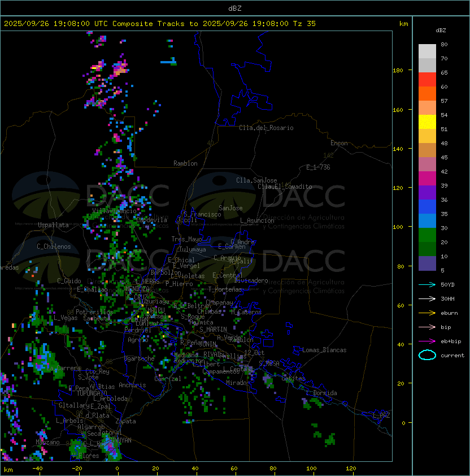
Task: Click the 'Mirador' map label
Action: point(238,383)
